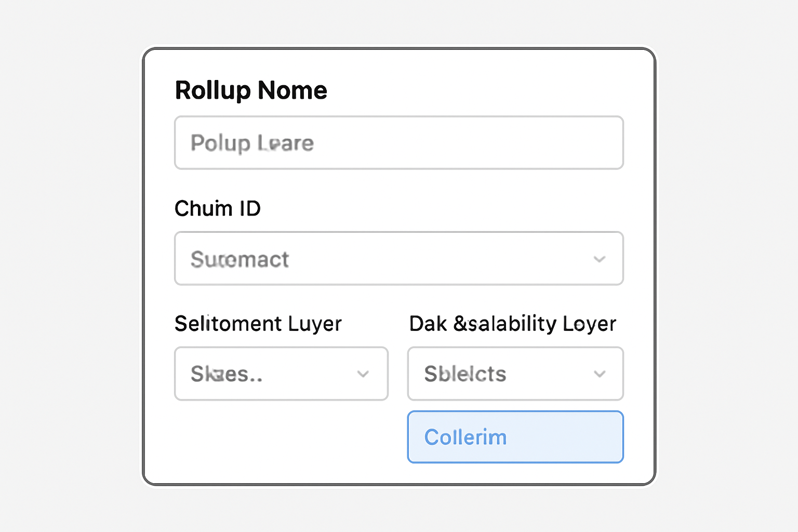Image resolution: width=798 pixels, height=532 pixels.
Task: Click the "Sblelcts" selected value text
Action: (x=465, y=374)
